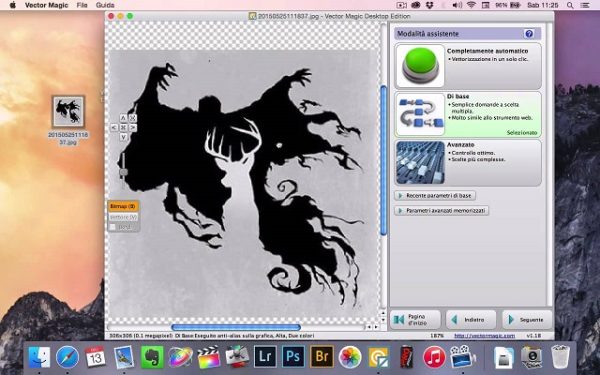Click the version v1.18 text
The image size is (600, 375).
point(534,336)
